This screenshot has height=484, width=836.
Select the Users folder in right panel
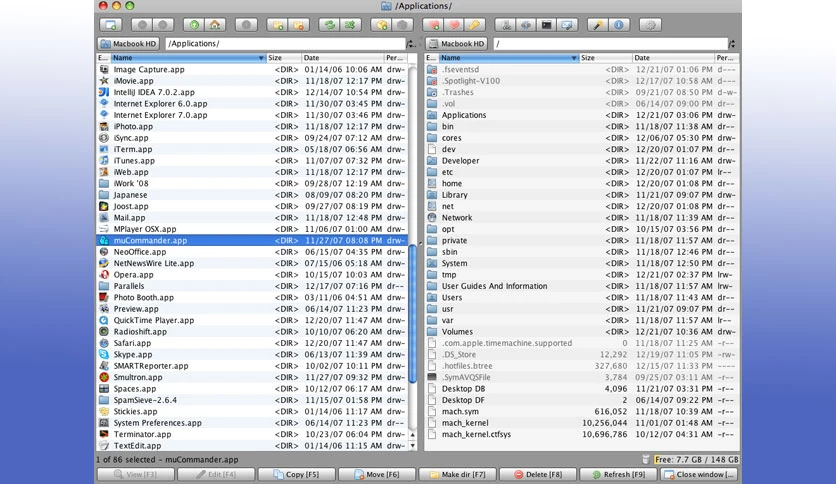point(582,297)
